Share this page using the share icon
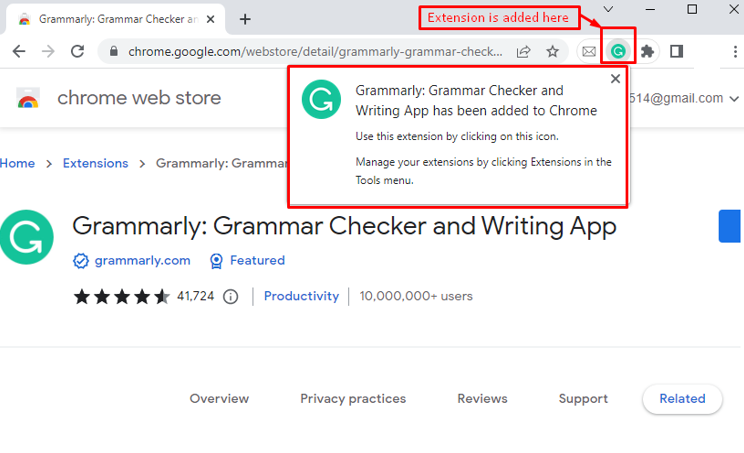The image size is (744, 453). [x=523, y=51]
